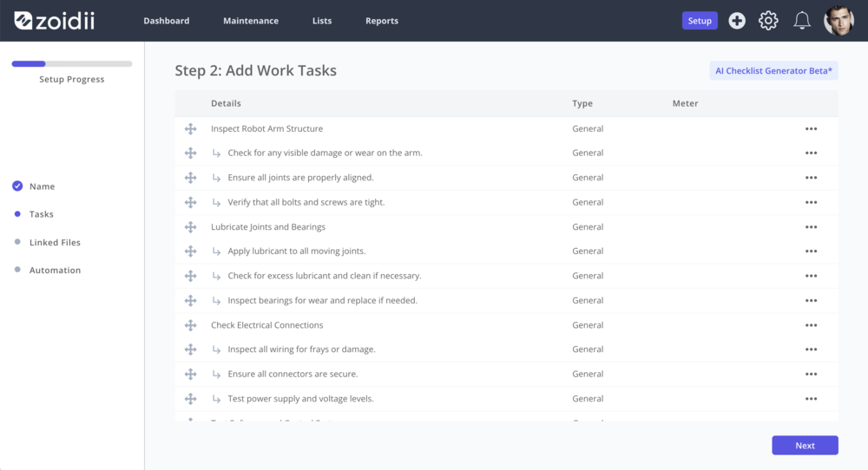Image resolution: width=868 pixels, height=470 pixels.
Task: Click the zoidii logo
Action: (x=54, y=21)
